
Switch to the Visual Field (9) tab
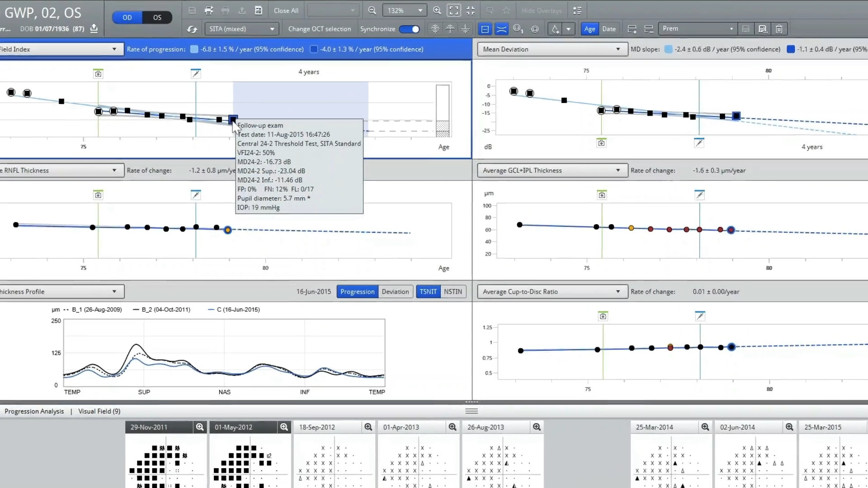click(x=99, y=411)
